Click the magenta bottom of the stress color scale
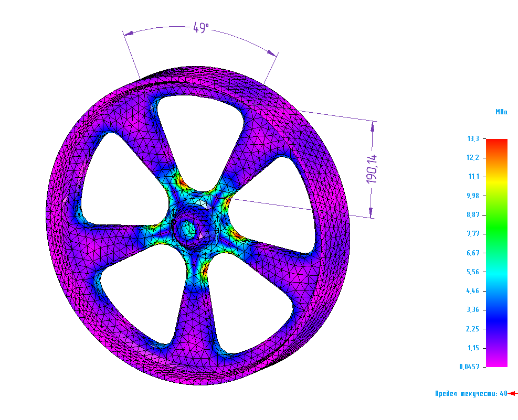This screenshot has width=518, height=420. point(496,361)
